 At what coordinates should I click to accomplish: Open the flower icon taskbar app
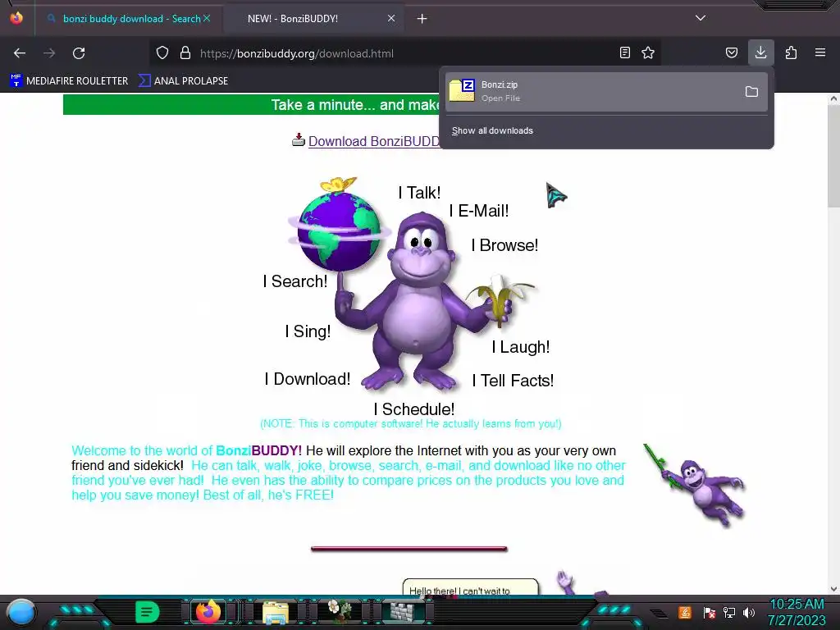coord(340,610)
